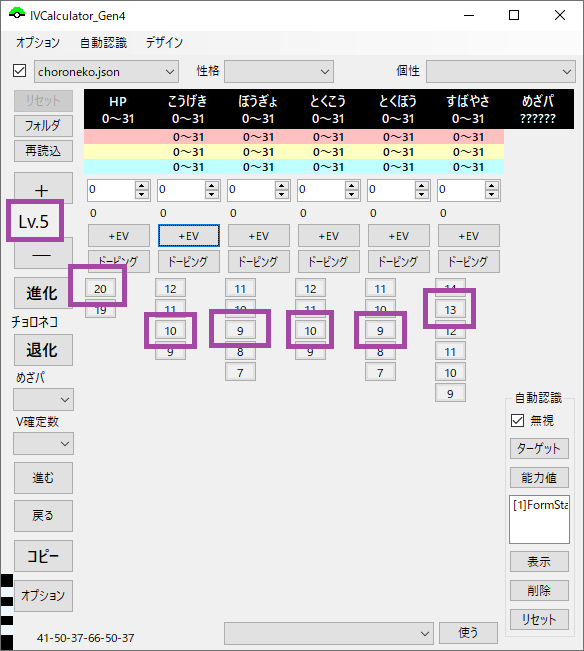The height and width of the screenshot is (651, 584).
Task: Click the +EV button under ぼうぎょ
Action: click(259, 236)
